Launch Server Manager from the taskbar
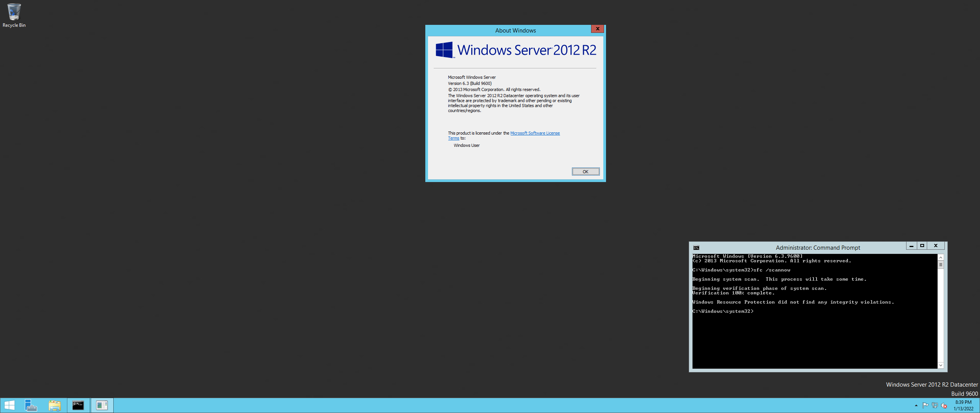This screenshot has width=980, height=413. [x=31, y=405]
